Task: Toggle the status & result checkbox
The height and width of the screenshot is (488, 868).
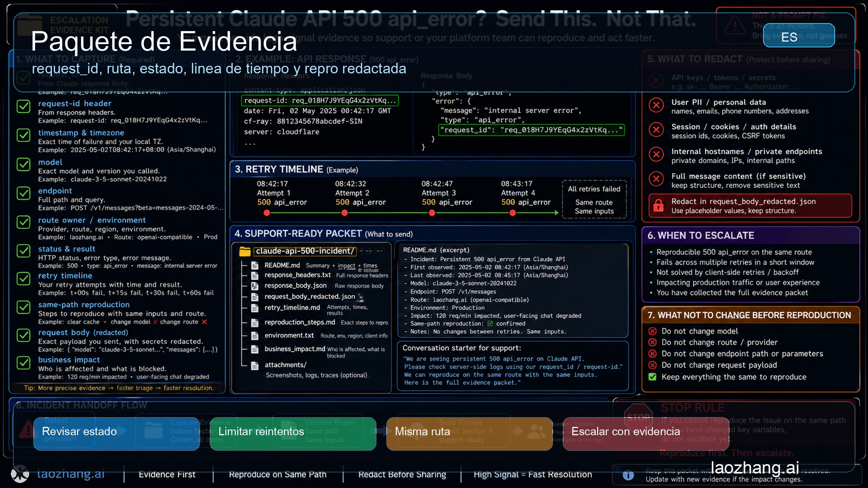Action: (24, 251)
